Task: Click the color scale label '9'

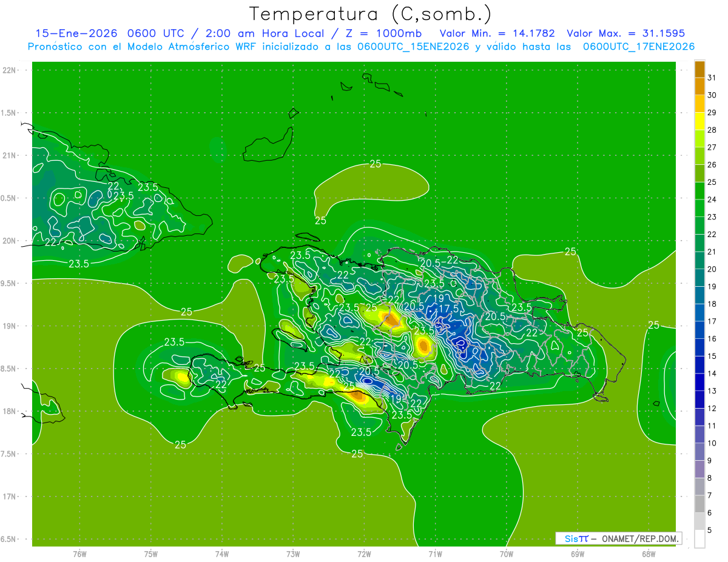Action: tap(710, 461)
